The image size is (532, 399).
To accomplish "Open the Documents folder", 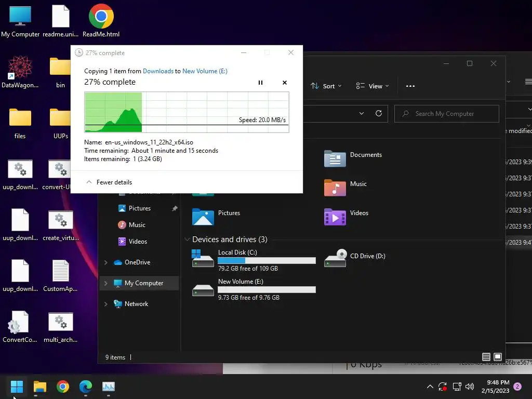I will pyautogui.click(x=353, y=158).
